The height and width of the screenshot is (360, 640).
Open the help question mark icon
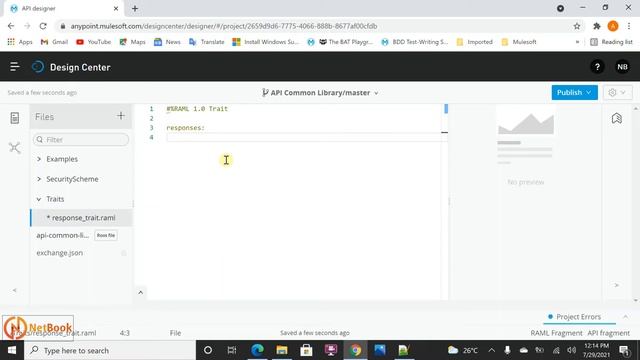tap(597, 67)
